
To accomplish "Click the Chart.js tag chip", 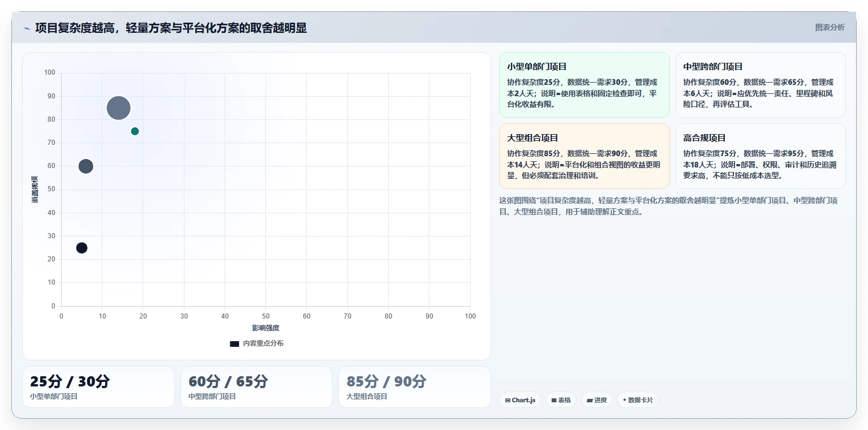I will 520,400.
